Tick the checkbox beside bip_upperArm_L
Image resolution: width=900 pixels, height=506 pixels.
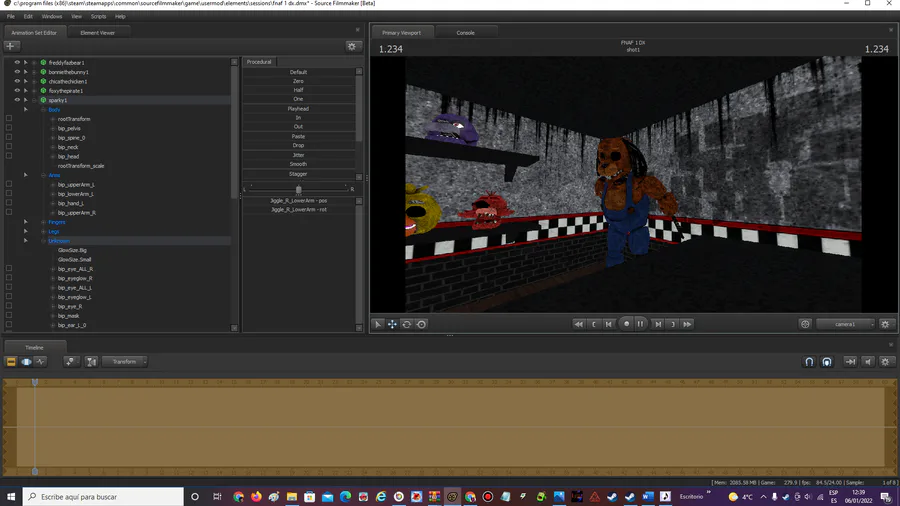(9, 184)
